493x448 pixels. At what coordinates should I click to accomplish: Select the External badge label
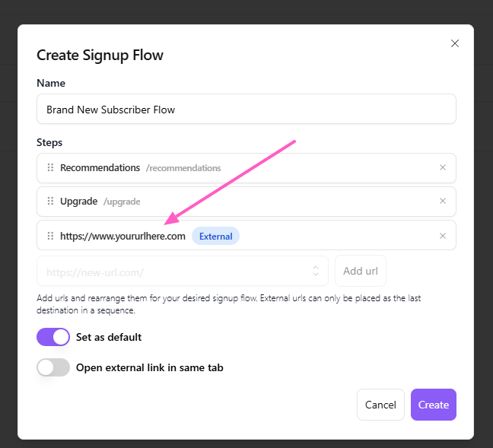click(216, 236)
